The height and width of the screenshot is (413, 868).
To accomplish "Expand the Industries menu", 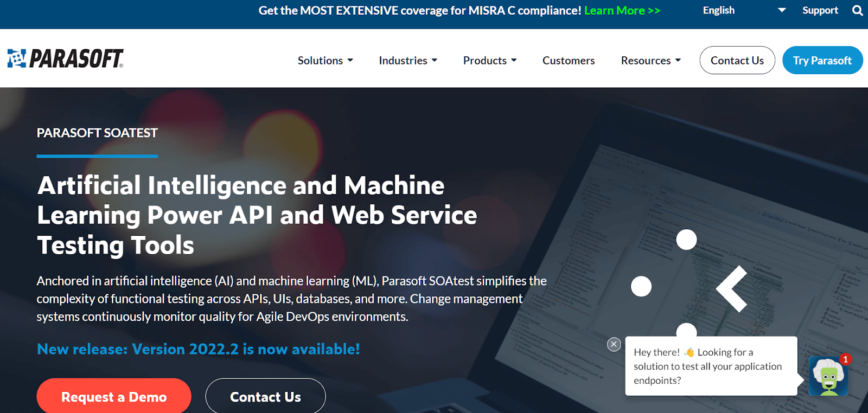I will (x=408, y=61).
